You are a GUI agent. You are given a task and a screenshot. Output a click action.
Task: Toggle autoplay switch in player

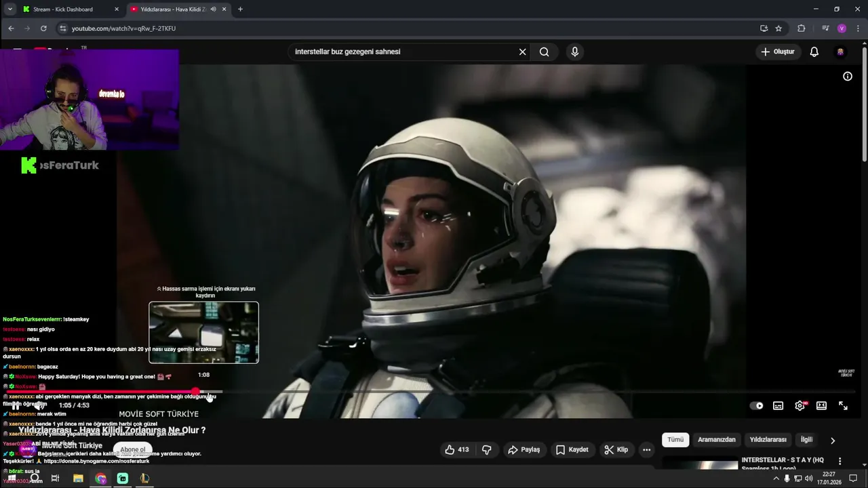coord(756,405)
